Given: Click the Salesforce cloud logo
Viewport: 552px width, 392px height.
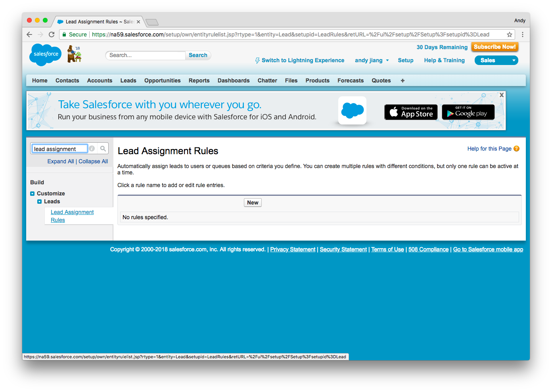Looking at the screenshot, I should pos(45,54).
